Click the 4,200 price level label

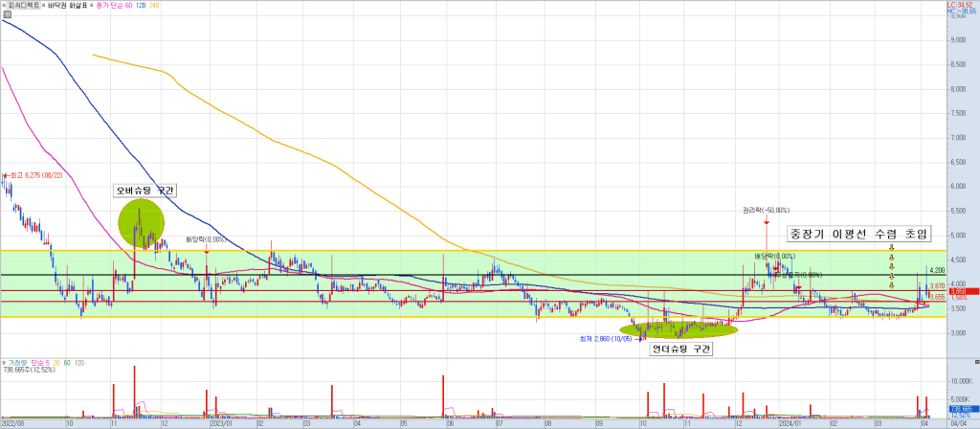937,271
